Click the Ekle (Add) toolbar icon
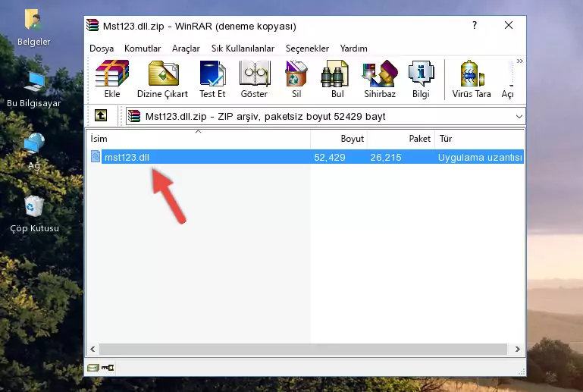The height and width of the screenshot is (392, 583). click(x=112, y=79)
